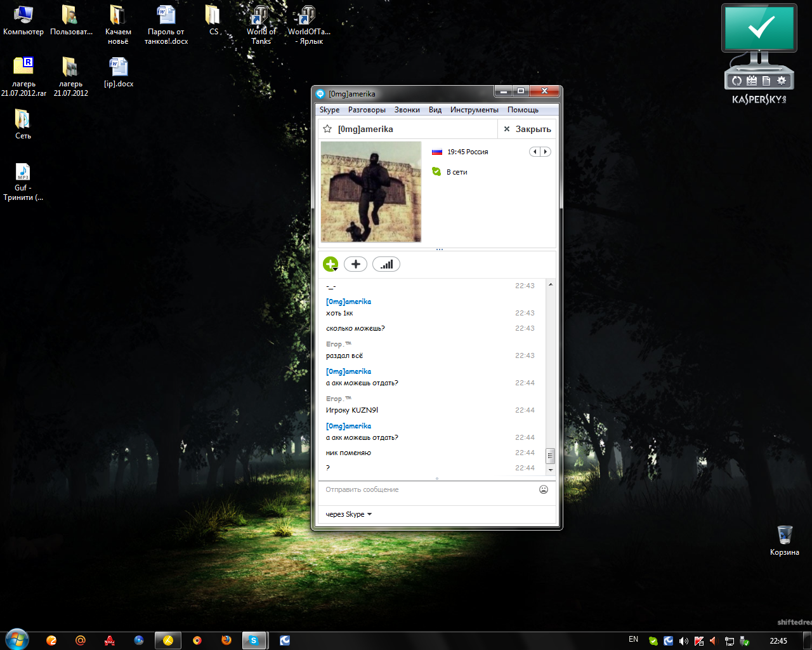The image size is (812, 650).
Task: Click the volume speaker icon in system tray
Action: click(x=683, y=640)
